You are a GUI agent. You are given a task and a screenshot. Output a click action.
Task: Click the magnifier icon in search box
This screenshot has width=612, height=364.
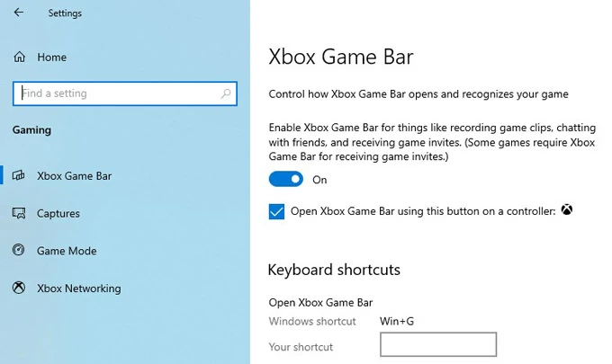pyautogui.click(x=226, y=93)
